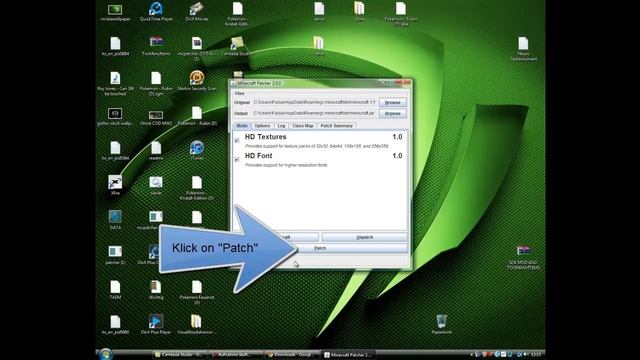Select the DivX Plus Player shortcut
This screenshot has height=360, width=640.
point(156,324)
